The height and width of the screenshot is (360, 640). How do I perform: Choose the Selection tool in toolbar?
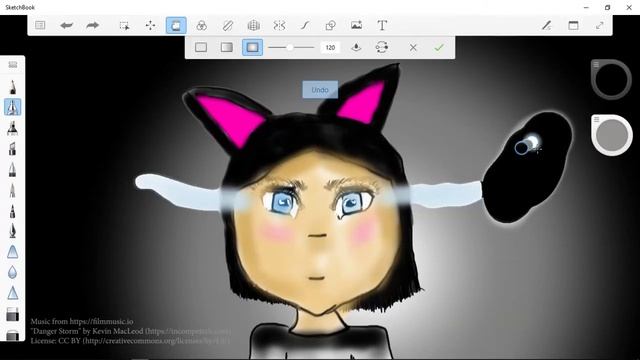pyautogui.click(x=124, y=25)
